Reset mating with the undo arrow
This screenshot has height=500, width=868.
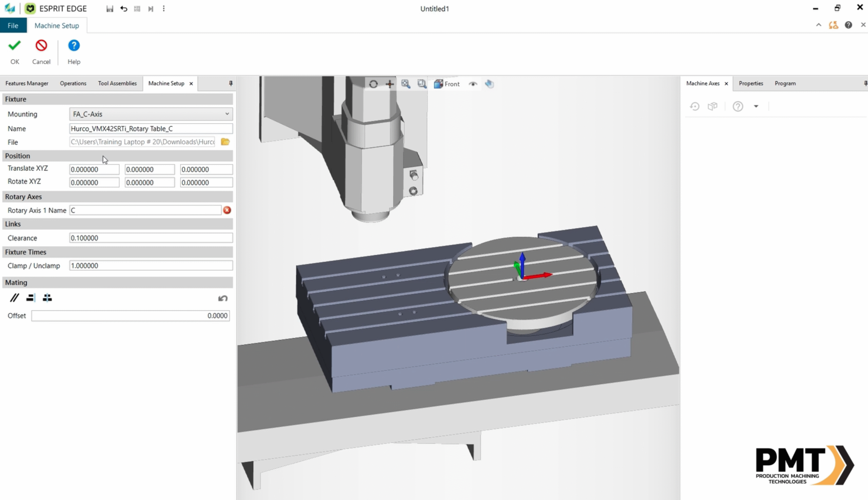click(x=222, y=298)
